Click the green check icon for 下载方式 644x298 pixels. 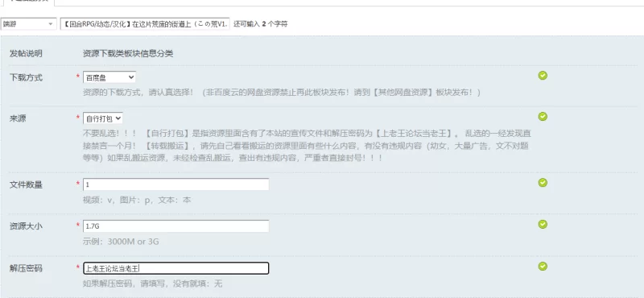coord(543,75)
